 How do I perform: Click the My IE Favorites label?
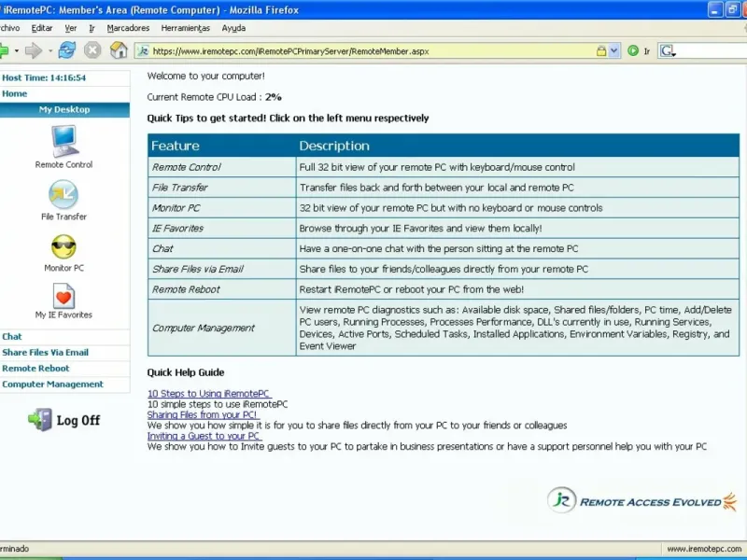click(x=63, y=315)
